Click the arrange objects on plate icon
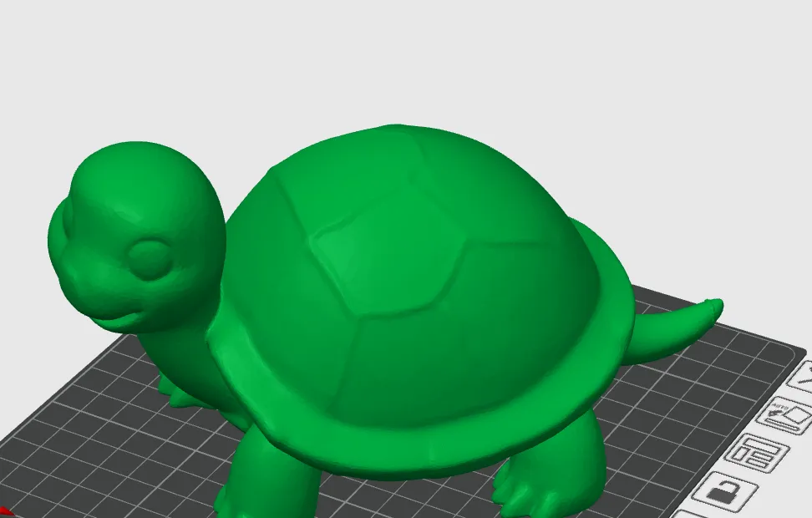Screen dimensions: 812x518 [757, 453]
